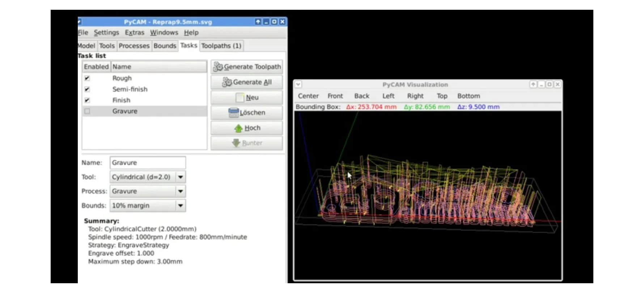This screenshot has width=644, height=293.
Task: Click the Hoch green up arrow icon
Action: (238, 128)
